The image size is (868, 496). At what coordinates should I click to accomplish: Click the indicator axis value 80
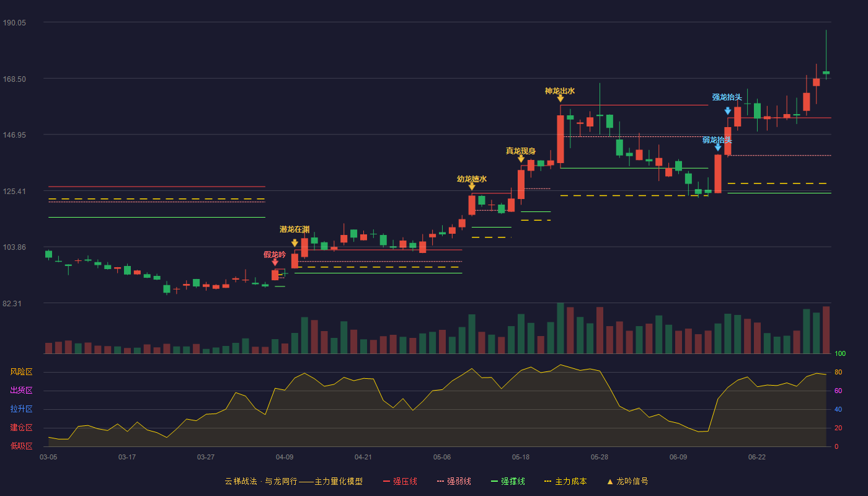click(x=838, y=372)
